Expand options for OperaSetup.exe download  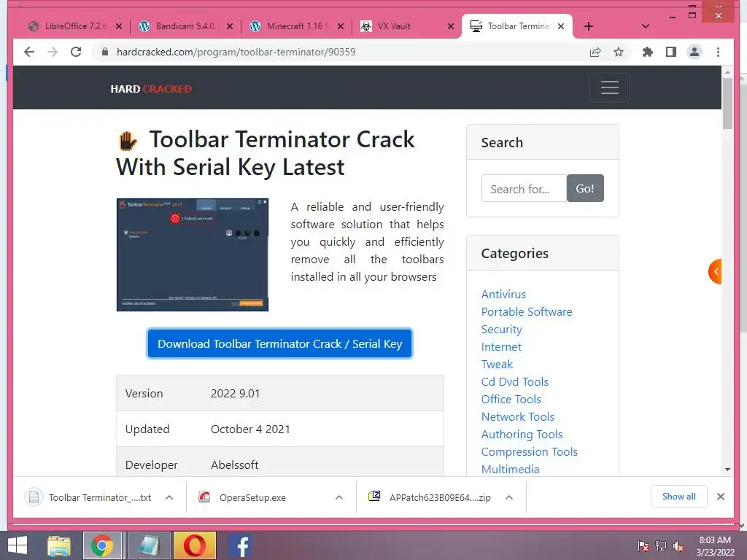339,497
